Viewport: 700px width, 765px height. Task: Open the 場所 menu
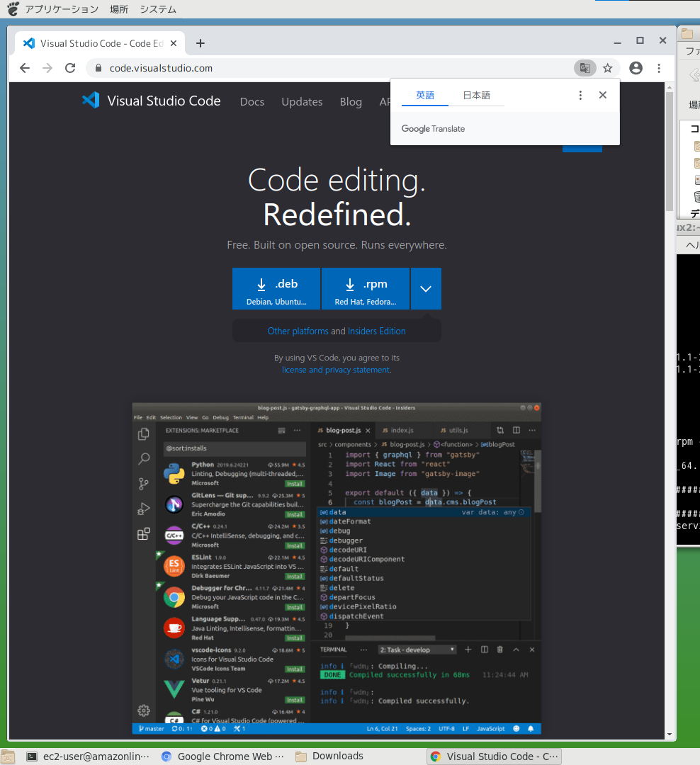(119, 9)
